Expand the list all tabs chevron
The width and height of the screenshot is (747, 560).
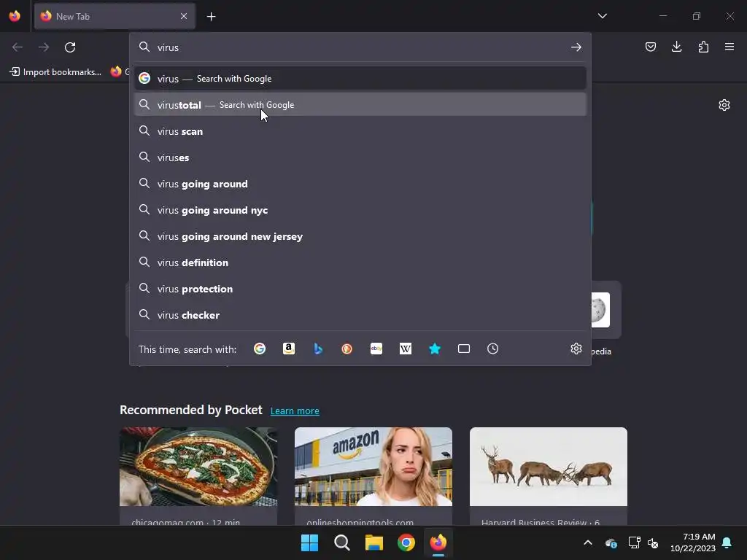[x=602, y=16]
